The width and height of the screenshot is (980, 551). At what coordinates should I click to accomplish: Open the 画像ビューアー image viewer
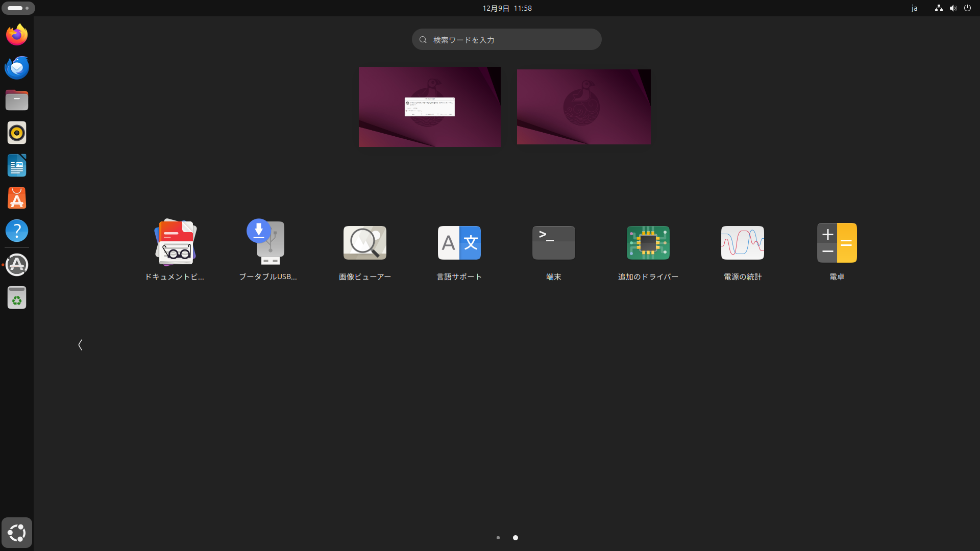(x=364, y=243)
